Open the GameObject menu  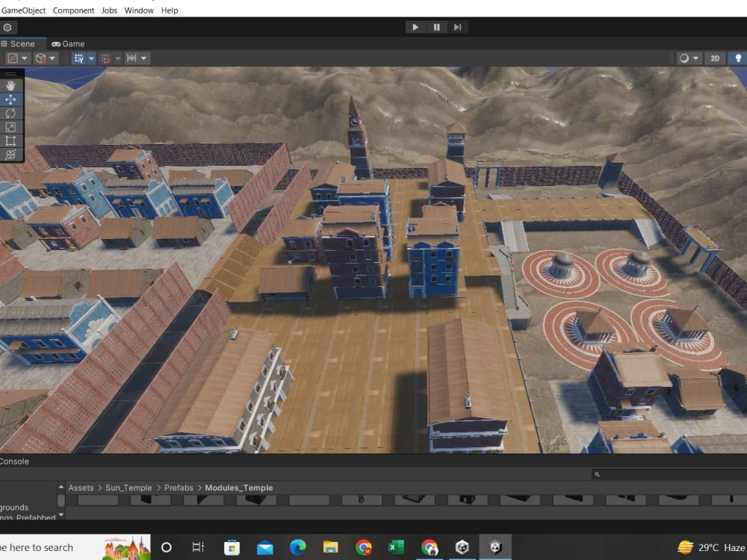click(x=22, y=10)
